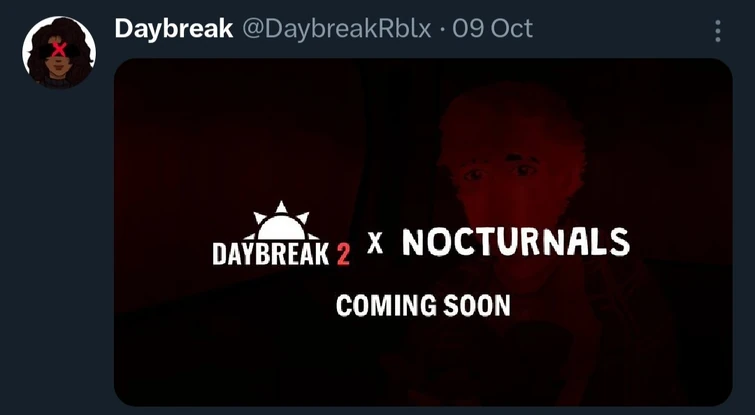
Task: Click the DAYBREAK wordmark under the sun
Action: pyautogui.click(x=271, y=254)
